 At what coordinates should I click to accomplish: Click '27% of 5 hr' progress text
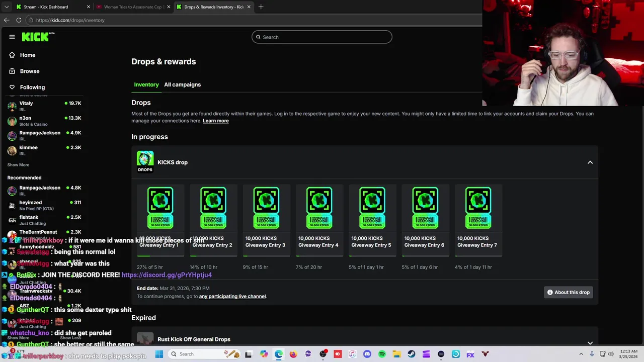(x=150, y=267)
